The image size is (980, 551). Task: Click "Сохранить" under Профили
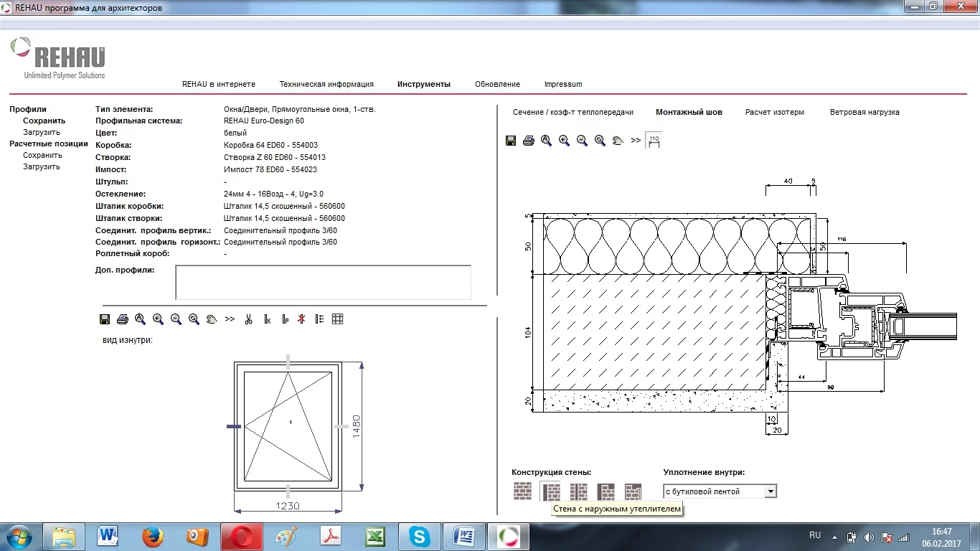(44, 121)
